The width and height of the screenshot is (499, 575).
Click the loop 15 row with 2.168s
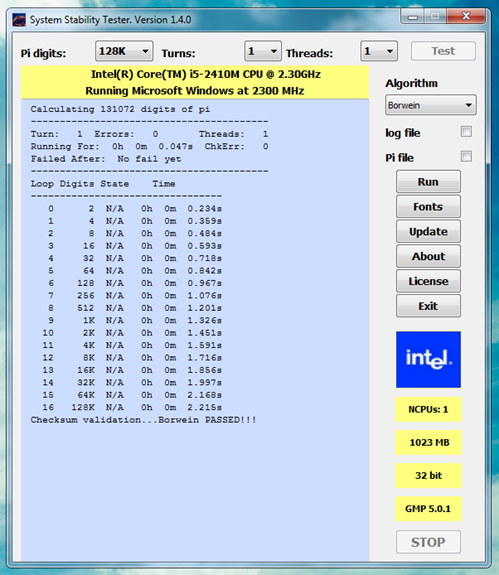click(132, 395)
